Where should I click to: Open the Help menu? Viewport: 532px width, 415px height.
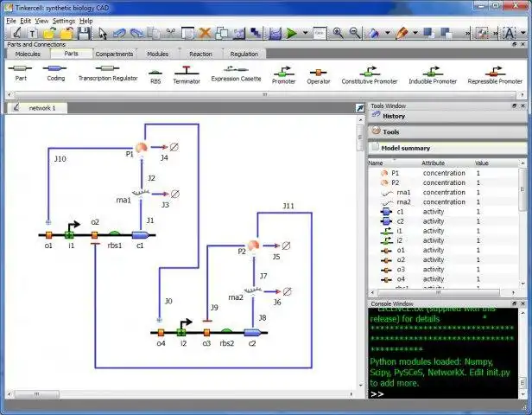click(x=85, y=21)
